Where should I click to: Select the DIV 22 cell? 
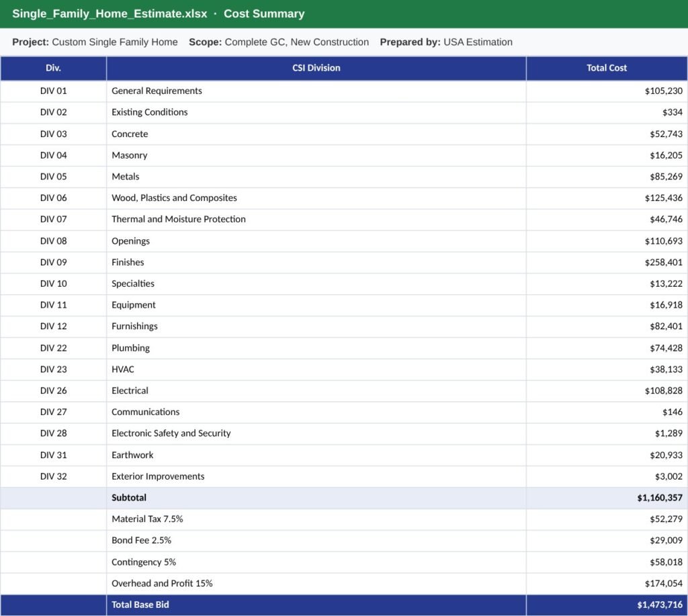[53, 348]
